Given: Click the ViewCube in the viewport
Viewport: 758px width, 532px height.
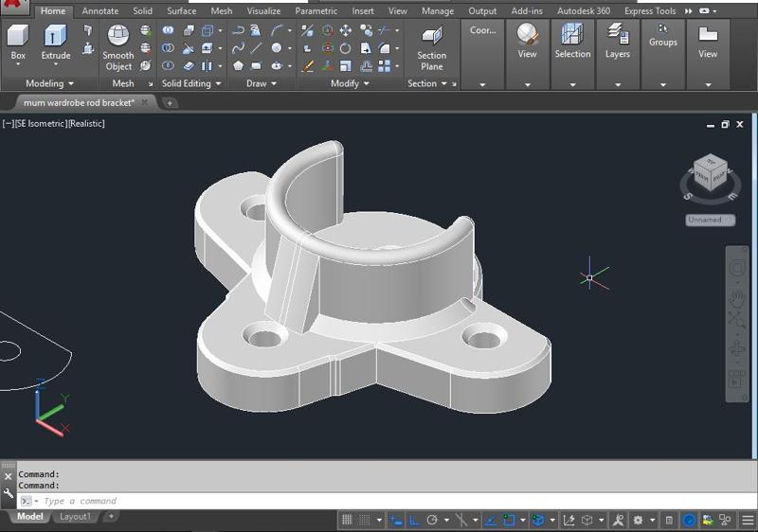Looking at the screenshot, I should point(710,173).
